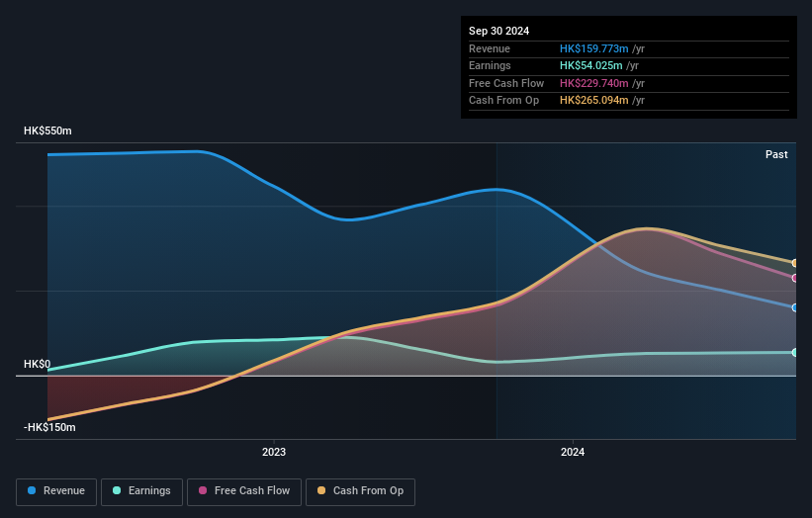Click the HK$54.025m earnings value
This screenshot has height=518, width=812.
(590, 65)
